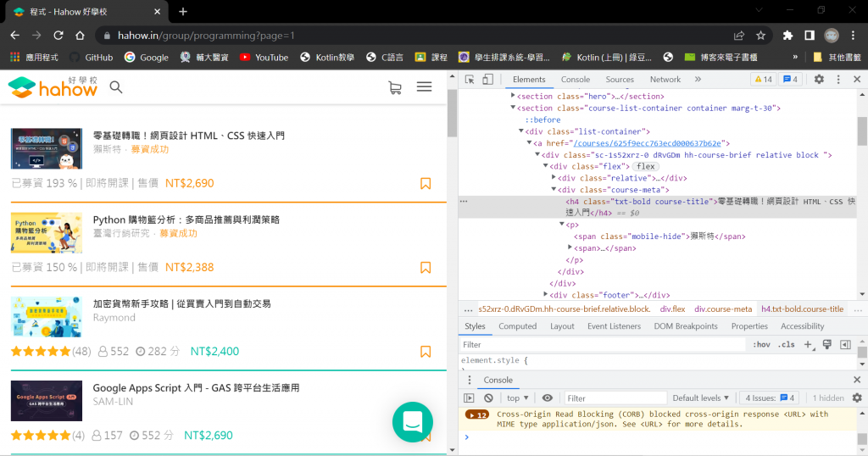Open the green chat support bubble
This screenshot has width=868, height=456.
tap(413, 422)
